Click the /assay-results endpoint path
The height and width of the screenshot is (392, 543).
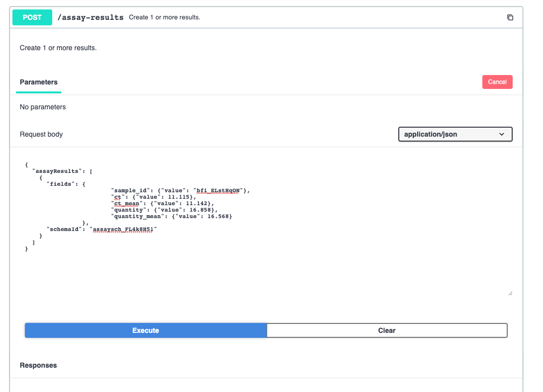click(x=90, y=17)
